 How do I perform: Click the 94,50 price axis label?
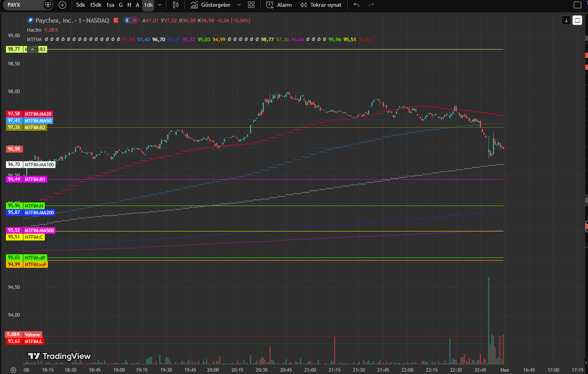pos(14,287)
